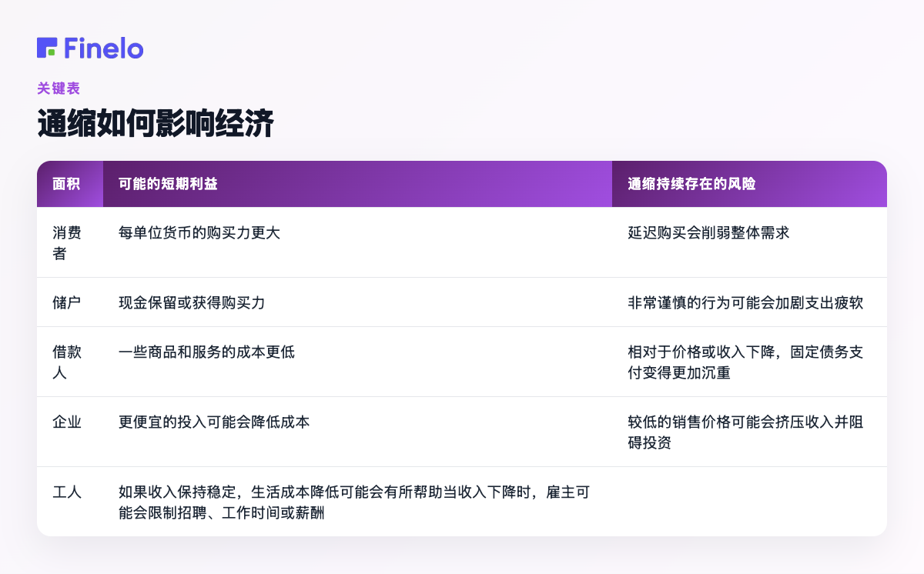Click cell about 固定债务支付变得更加沉重

click(x=749, y=362)
